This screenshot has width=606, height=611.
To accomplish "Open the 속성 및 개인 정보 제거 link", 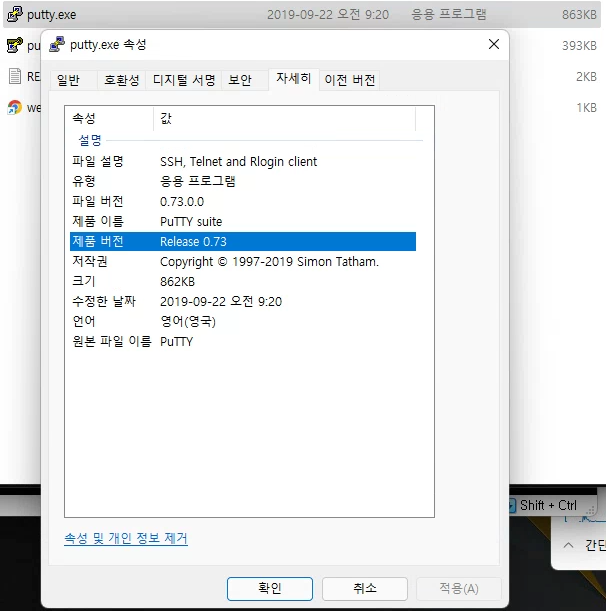I will [x=126, y=539].
